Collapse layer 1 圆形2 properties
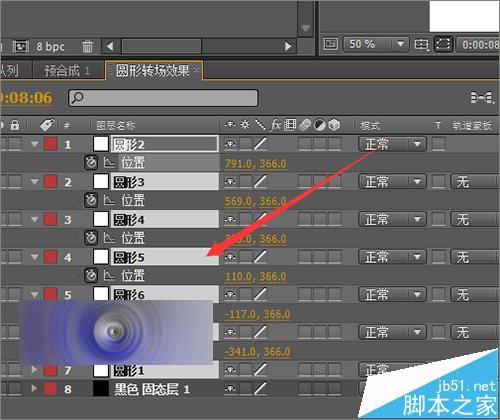Screen dimensions: 500x420 tap(34, 144)
